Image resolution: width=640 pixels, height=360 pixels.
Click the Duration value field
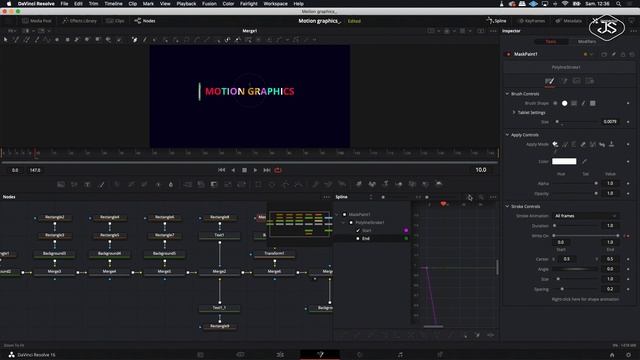point(610,226)
